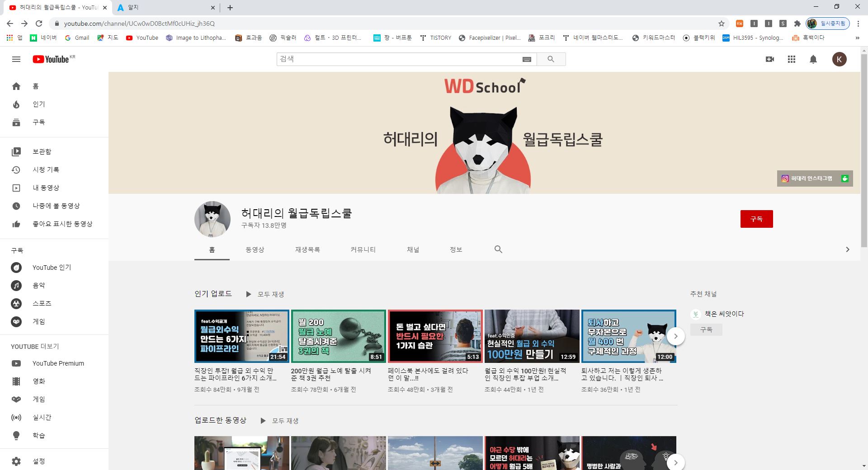The image size is (868, 470).
Task: Search within channel magnifier icon
Action: [498, 249]
